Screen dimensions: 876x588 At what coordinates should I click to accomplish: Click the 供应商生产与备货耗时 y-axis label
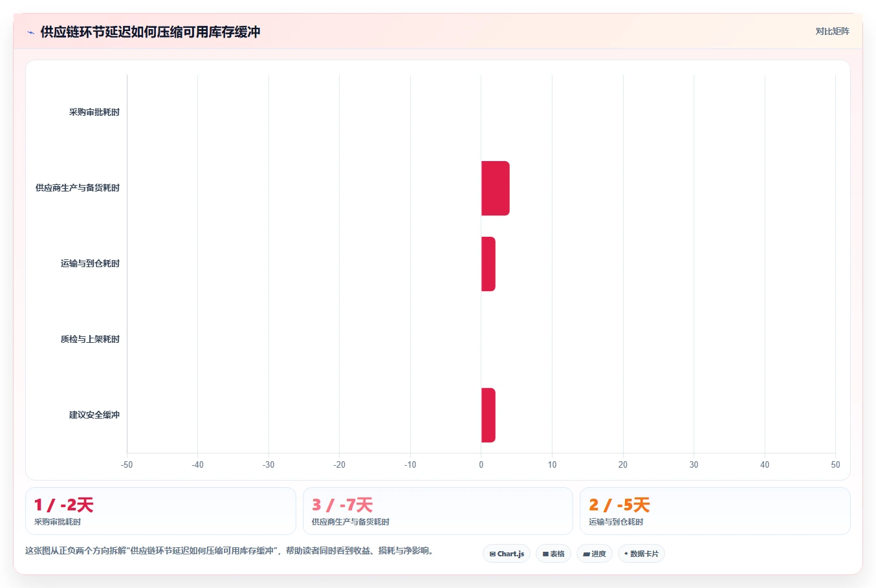point(78,188)
